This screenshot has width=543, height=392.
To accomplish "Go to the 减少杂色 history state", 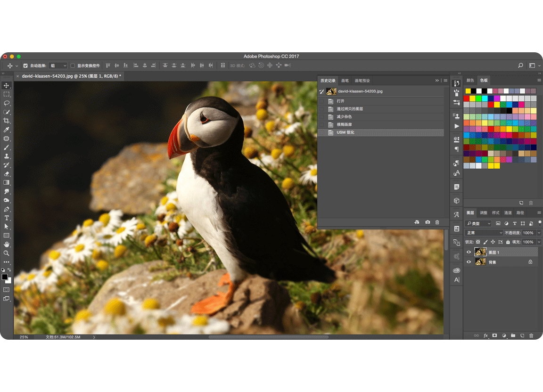I will click(344, 117).
